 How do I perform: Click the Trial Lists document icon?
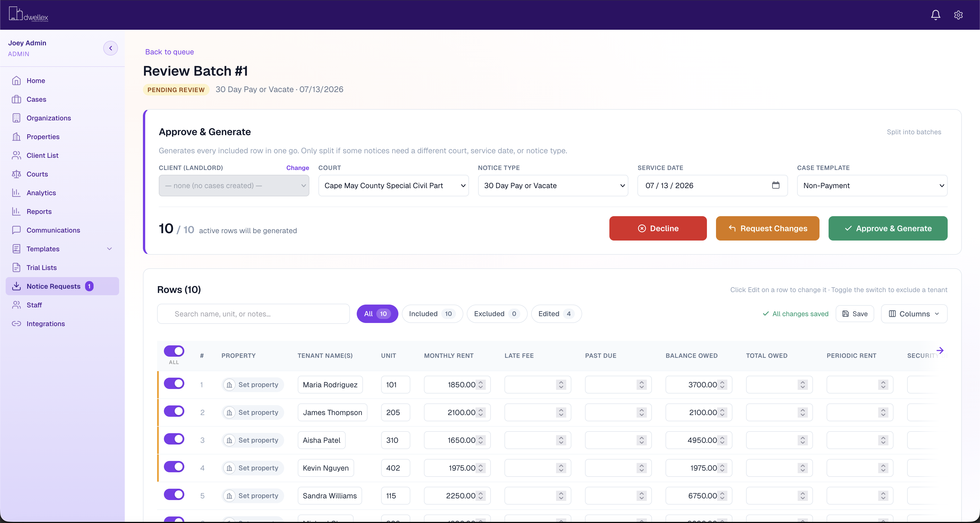coord(16,267)
